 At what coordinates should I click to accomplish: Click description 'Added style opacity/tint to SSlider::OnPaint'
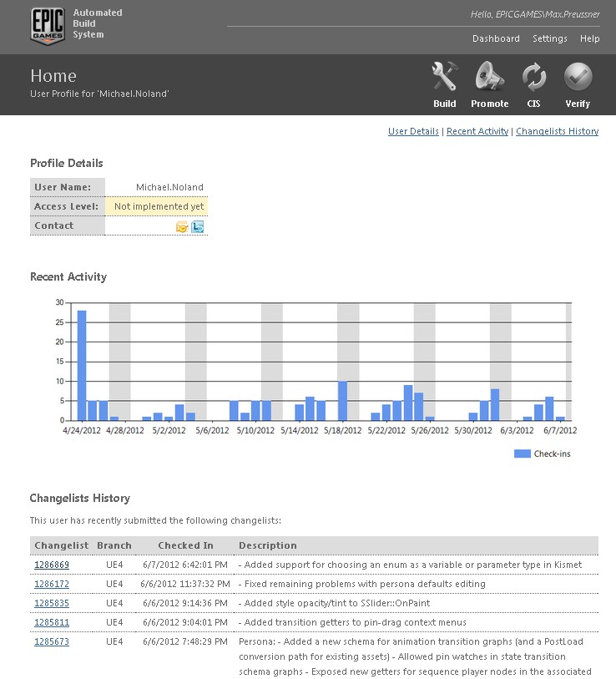(x=334, y=603)
